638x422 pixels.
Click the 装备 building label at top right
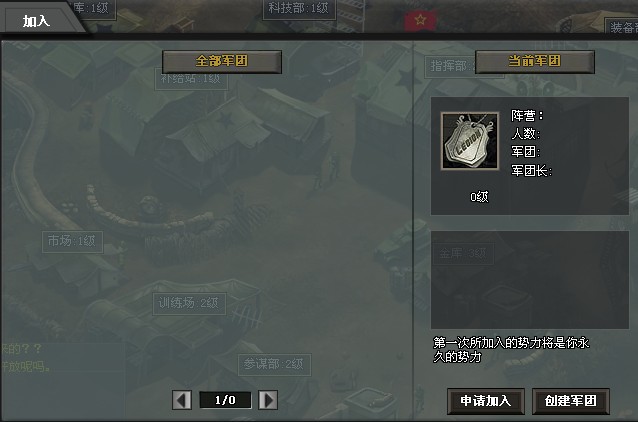[x=622, y=28]
